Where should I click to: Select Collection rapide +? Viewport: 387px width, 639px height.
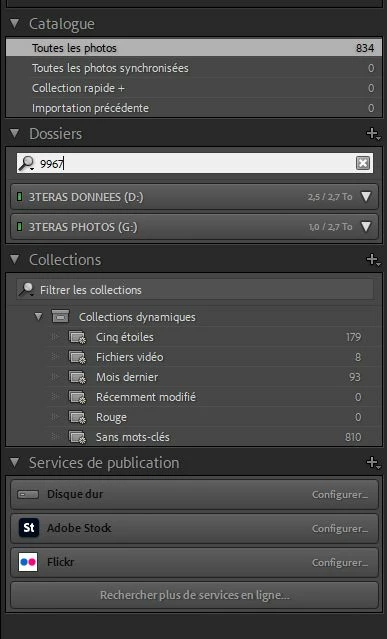tap(194, 88)
